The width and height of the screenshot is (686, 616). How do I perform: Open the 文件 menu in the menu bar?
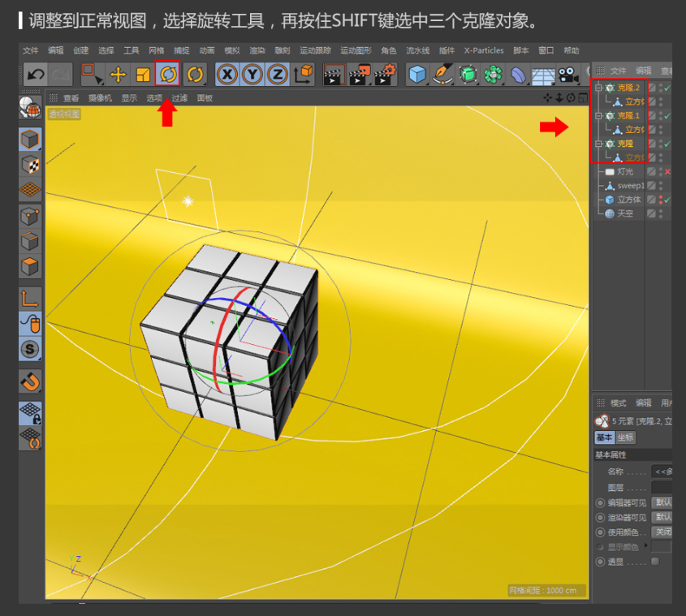30,50
